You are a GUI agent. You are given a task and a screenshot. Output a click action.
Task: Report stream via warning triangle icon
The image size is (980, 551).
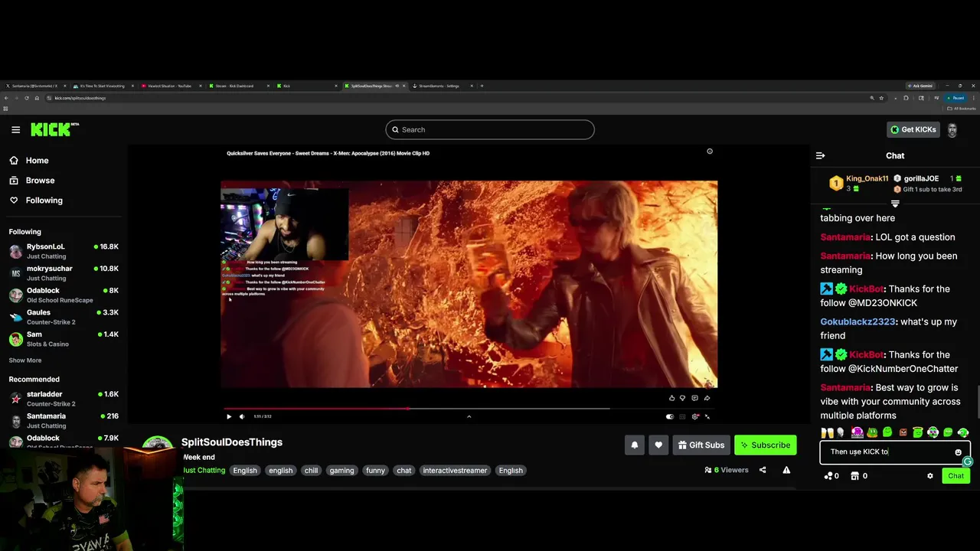pos(786,470)
